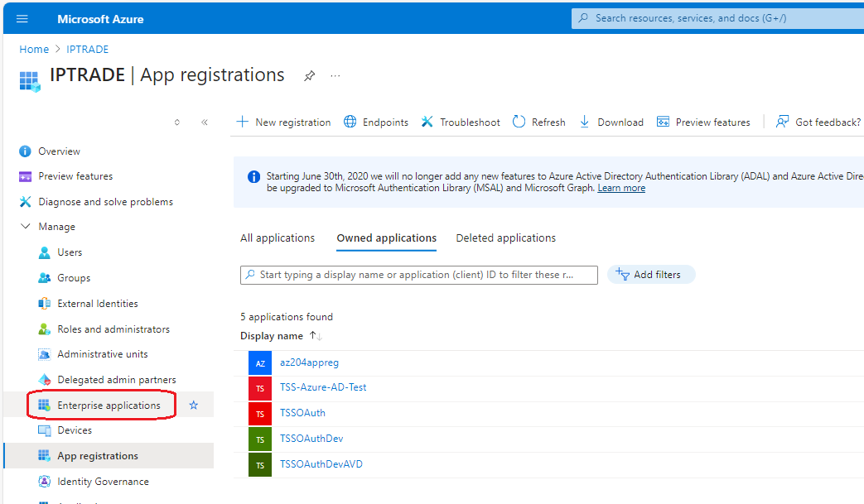The width and height of the screenshot is (864, 504).
Task: Switch to the All applications tab
Action: [x=278, y=238]
